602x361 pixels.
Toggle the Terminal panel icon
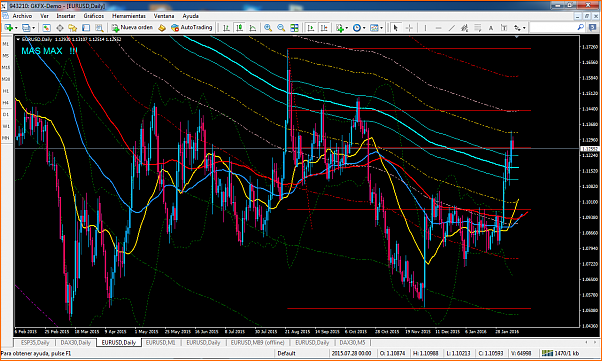pyautogui.click(x=86, y=28)
